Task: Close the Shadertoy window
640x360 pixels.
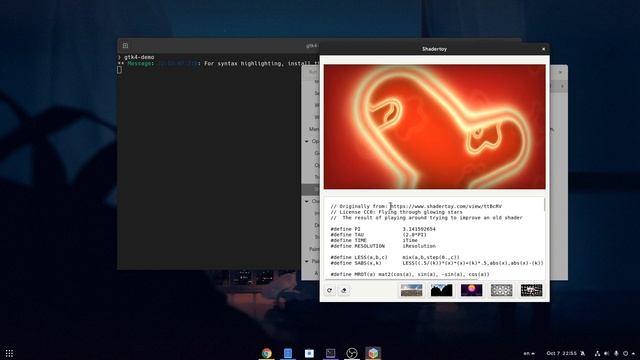Action: click(x=543, y=49)
